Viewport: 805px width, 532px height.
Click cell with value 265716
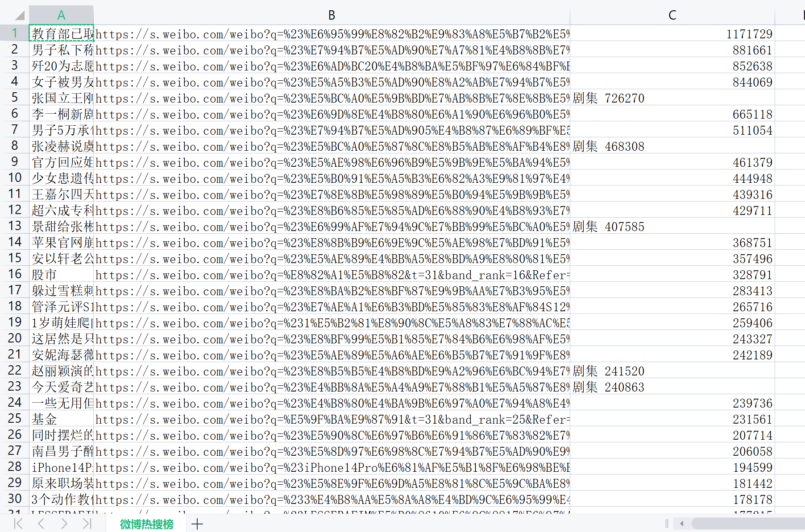click(672, 306)
